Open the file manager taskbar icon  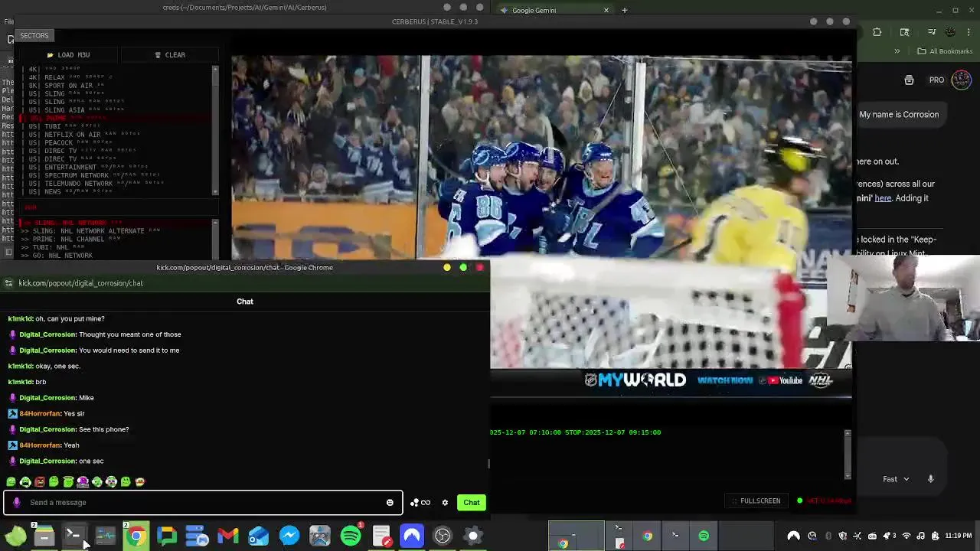click(x=44, y=536)
